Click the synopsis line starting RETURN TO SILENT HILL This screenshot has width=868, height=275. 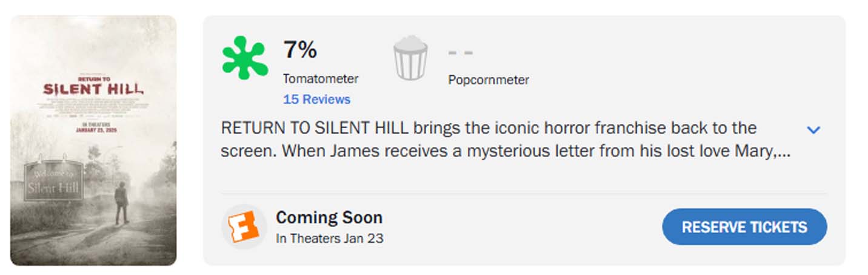click(x=489, y=129)
